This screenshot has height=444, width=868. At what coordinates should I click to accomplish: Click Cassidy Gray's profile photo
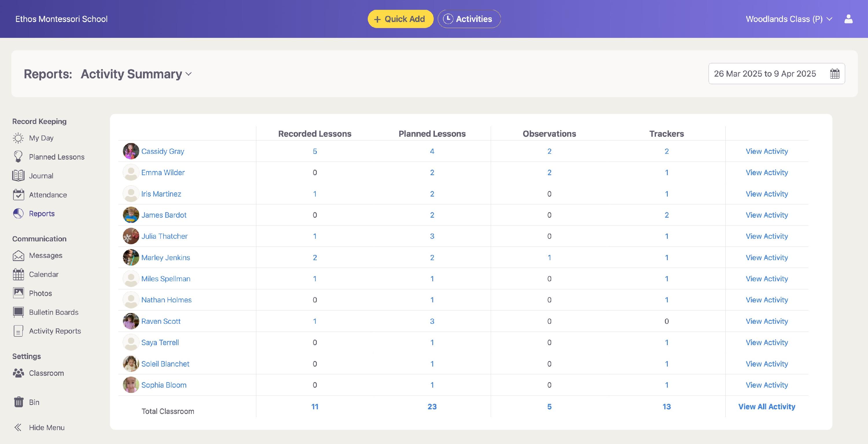click(131, 151)
